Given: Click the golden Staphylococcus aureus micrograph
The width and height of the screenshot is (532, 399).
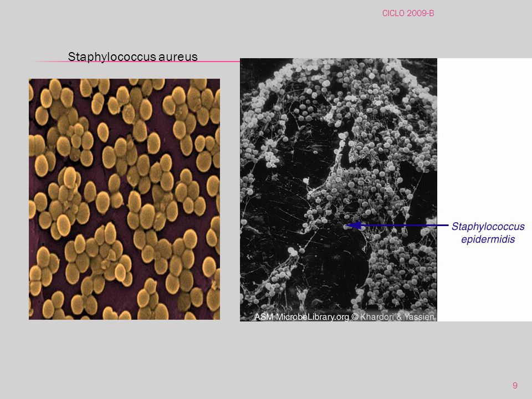Looking at the screenshot, I should (x=124, y=199).
